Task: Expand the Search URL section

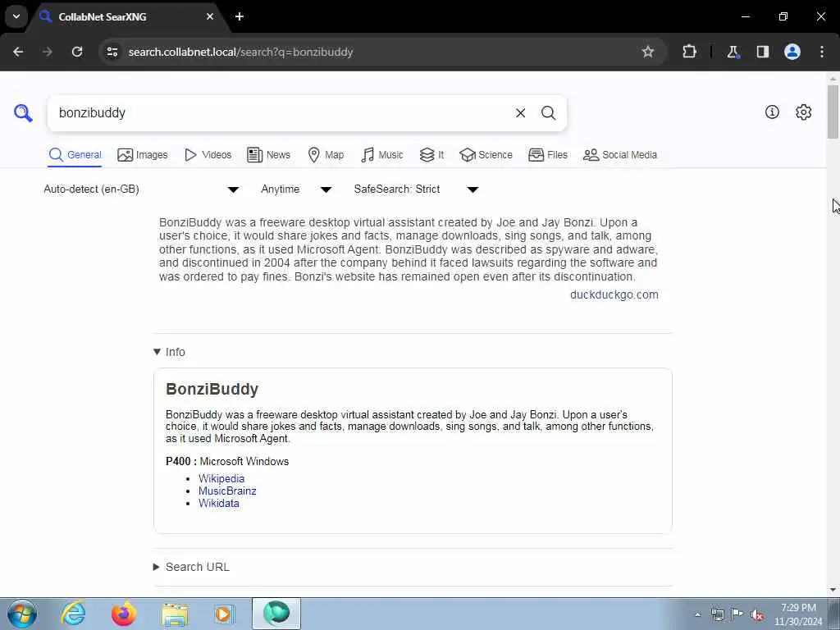Action: [x=191, y=567]
